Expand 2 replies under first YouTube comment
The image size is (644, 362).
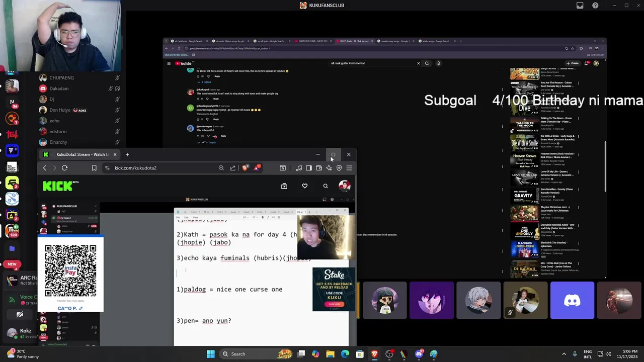pos(205,82)
